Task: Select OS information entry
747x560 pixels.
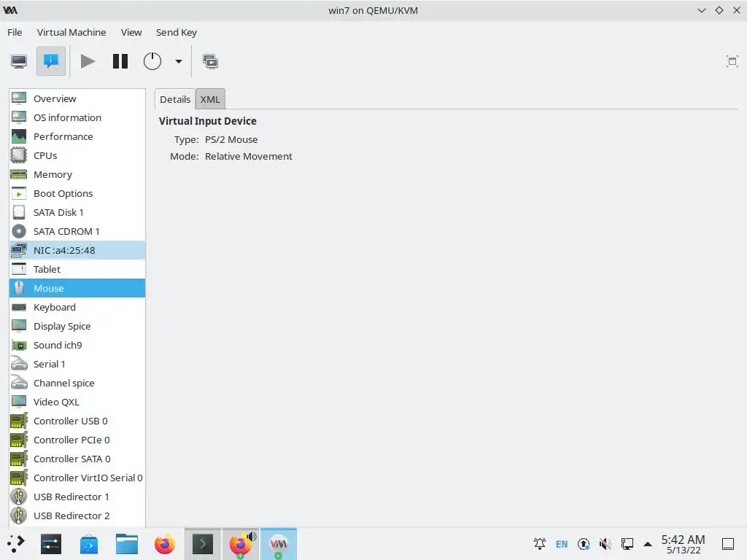Action: point(77,117)
